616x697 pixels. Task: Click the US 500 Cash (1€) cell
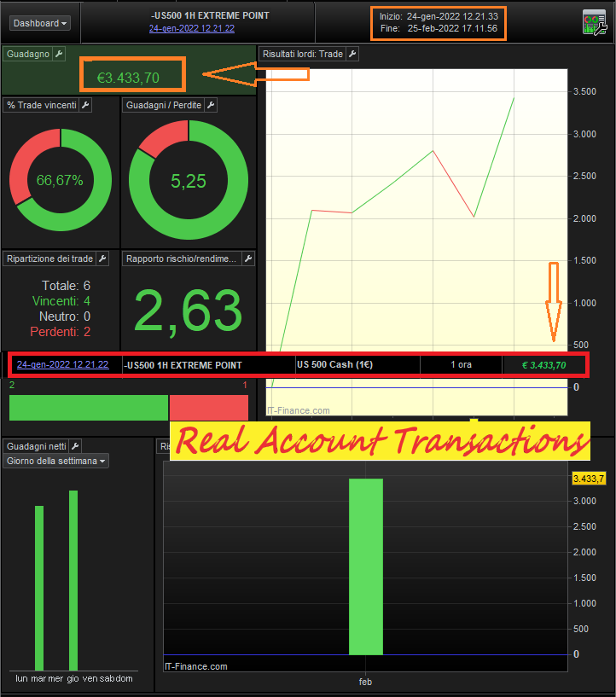(x=357, y=365)
